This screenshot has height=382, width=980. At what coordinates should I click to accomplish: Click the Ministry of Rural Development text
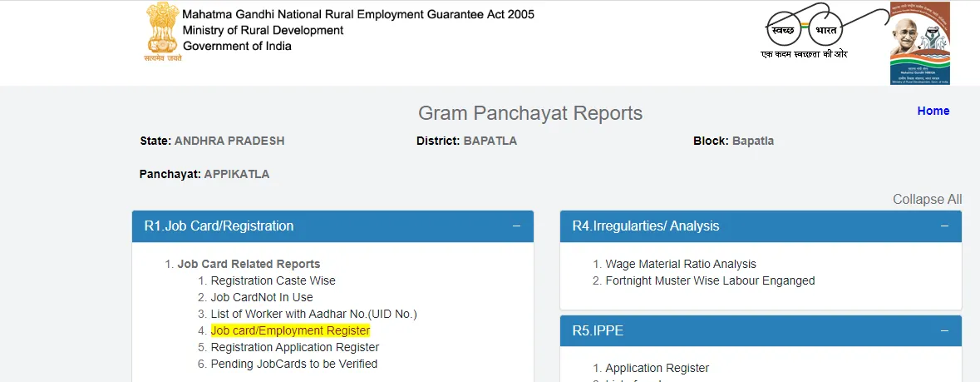pyautogui.click(x=263, y=30)
